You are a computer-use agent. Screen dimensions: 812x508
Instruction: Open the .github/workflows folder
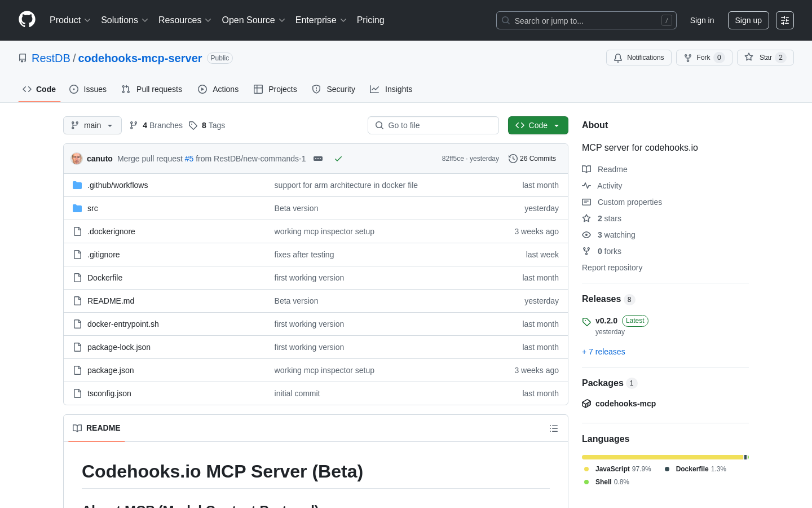click(118, 185)
